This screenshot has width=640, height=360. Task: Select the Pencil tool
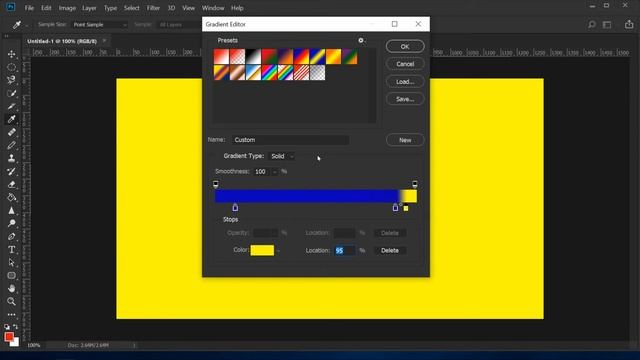(x=11, y=145)
